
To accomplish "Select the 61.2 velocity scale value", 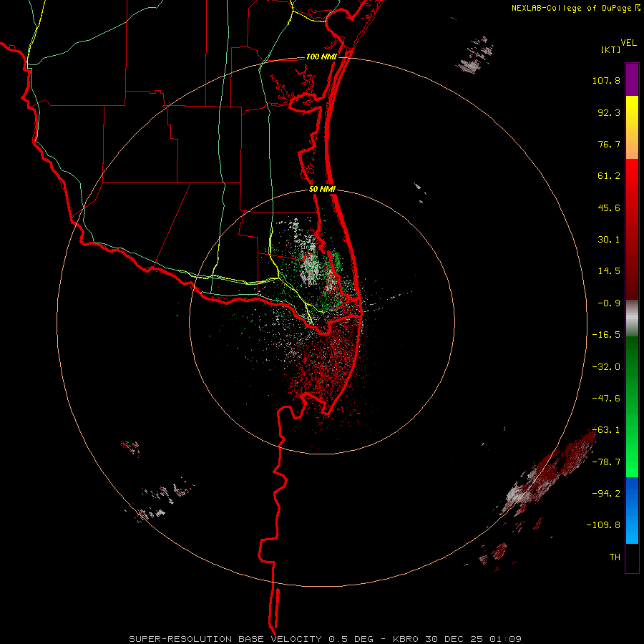I will coord(609,176).
